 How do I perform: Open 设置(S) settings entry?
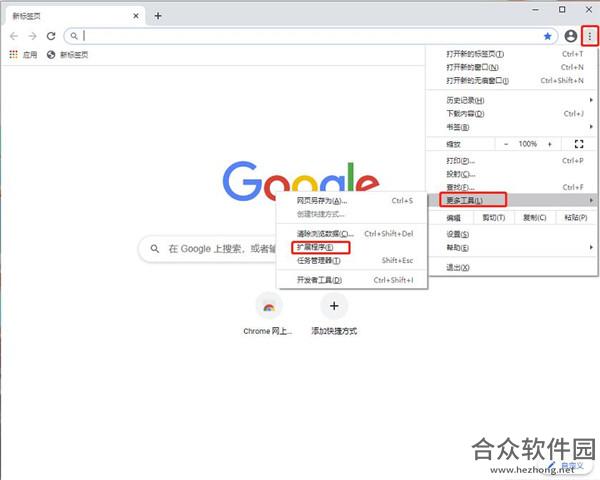pos(512,234)
